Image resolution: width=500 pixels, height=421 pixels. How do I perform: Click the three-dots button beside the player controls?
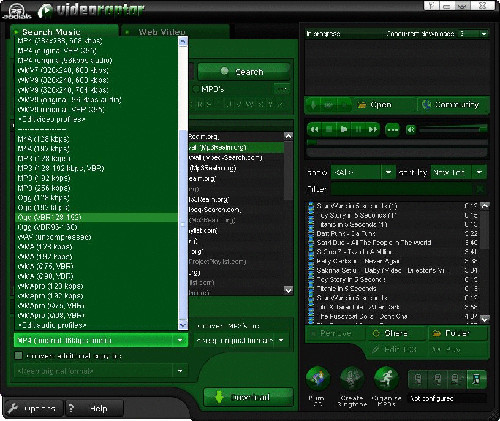coord(392,130)
